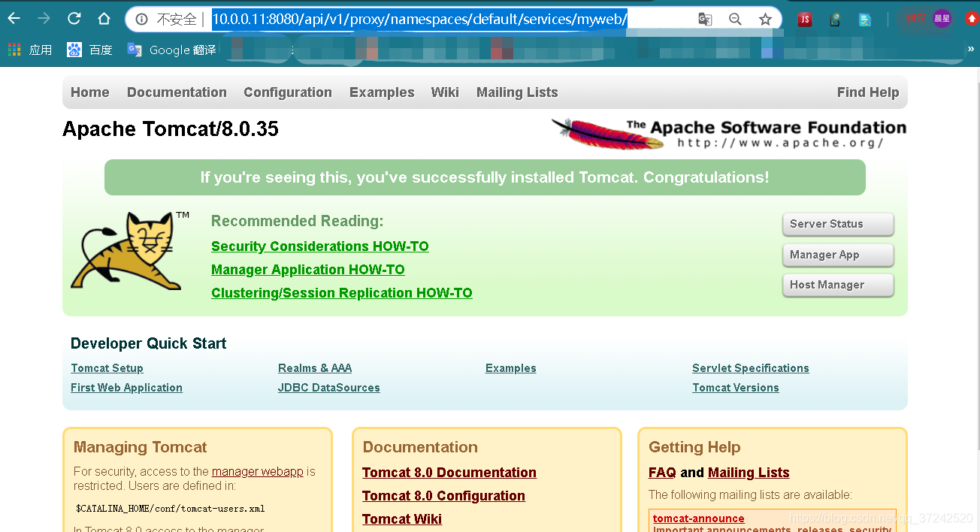Click the $CATALINA_HOME/conf/tomcat-users.xml path text
Image resolution: width=980 pixels, height=532 pixels.
click(x=170, y=509)
